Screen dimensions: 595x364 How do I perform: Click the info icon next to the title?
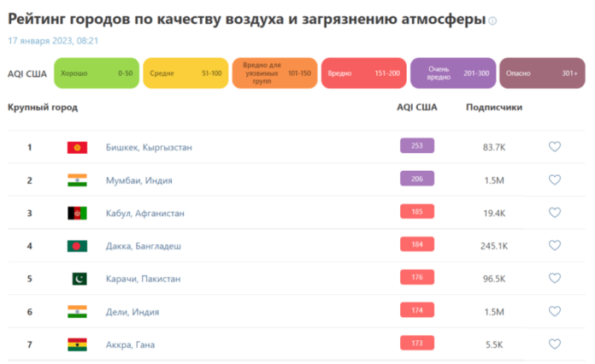tap(492, 21)
